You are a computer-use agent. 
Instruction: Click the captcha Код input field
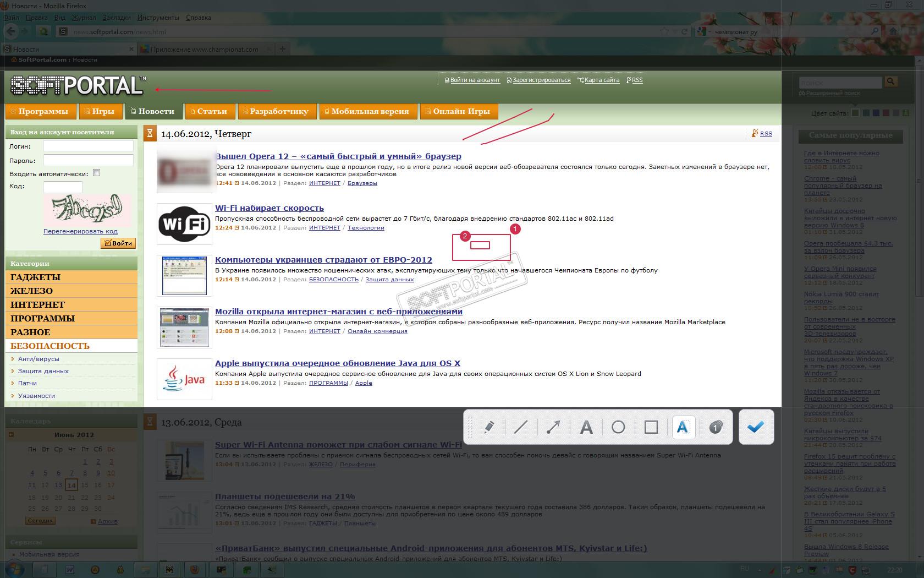coord(63,187)
